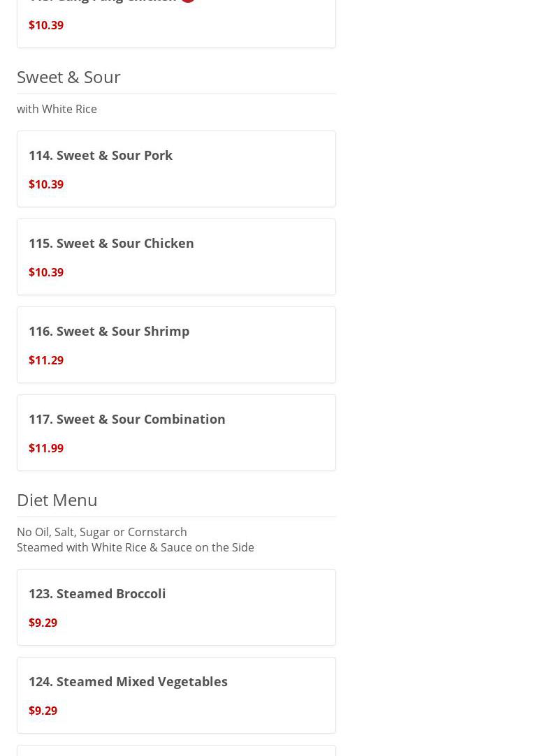This screenshot has width=538, height=756.
Task: Click the $9.29 price under Steamed Mixed Vegetables
Action: 43,711
